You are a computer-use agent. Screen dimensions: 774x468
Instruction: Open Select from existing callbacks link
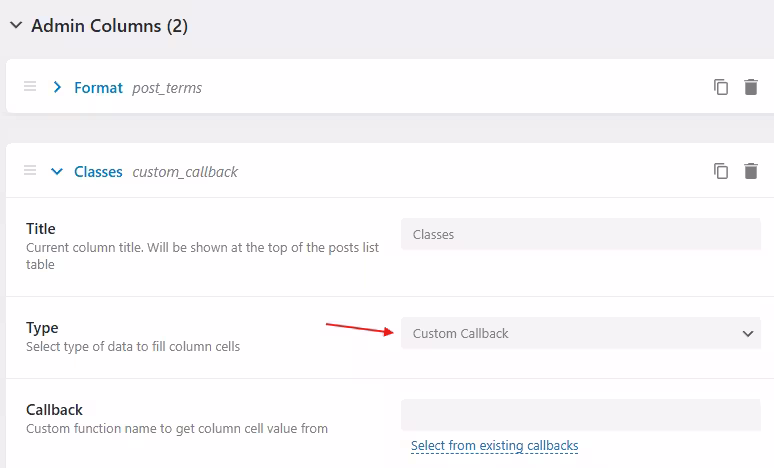click(495, 445)
